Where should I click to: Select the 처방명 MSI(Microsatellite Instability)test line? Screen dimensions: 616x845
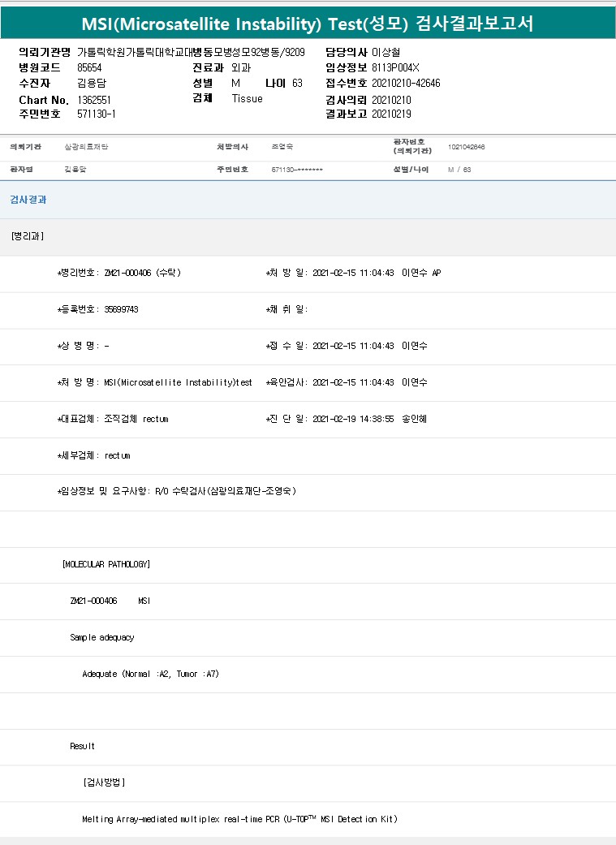[x=155, y=382]
